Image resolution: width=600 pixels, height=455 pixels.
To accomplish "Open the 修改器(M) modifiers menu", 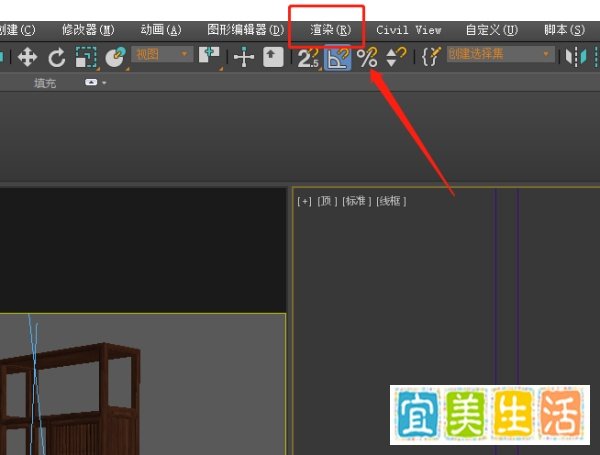I will (x=88, y=30).
